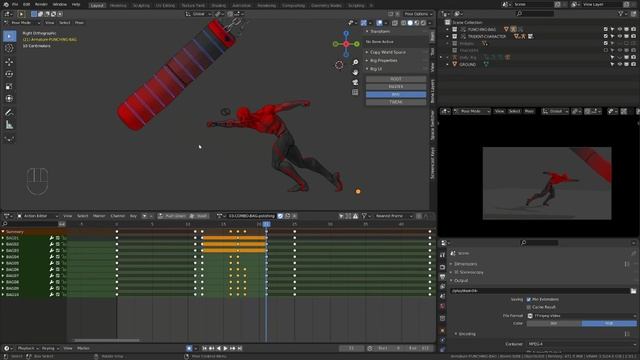Collapse the Summary channel row
Image resolution: width=640 pixels, height=360 pixels.
tap(3, 232)
